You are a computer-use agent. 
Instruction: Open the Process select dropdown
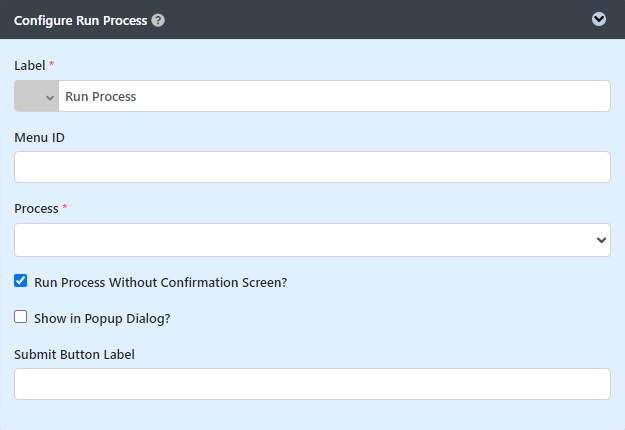tap(312, 239)
